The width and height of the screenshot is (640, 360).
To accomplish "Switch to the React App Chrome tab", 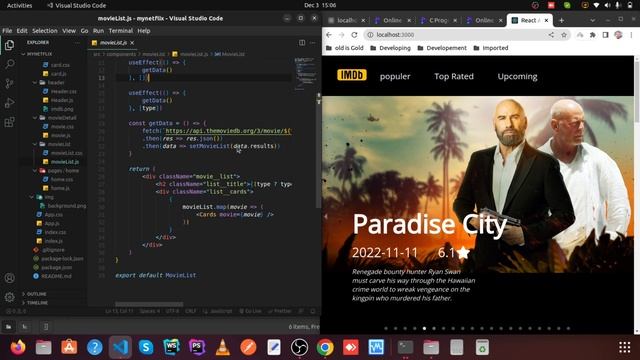I will pyautogui.click(x=529, y=20).
